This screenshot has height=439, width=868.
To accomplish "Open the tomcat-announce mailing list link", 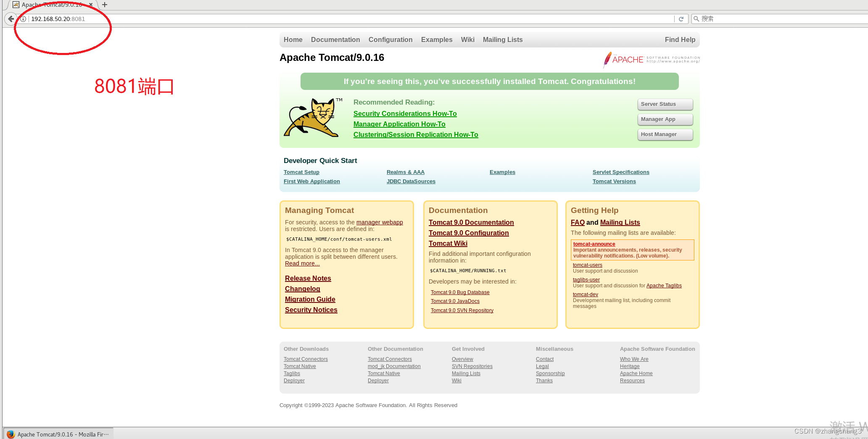I will point(594,244).
